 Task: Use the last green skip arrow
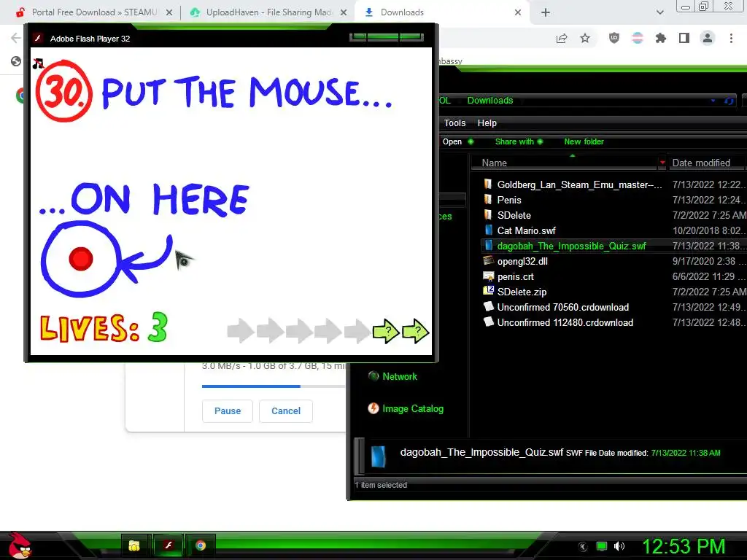coord(415,331)
